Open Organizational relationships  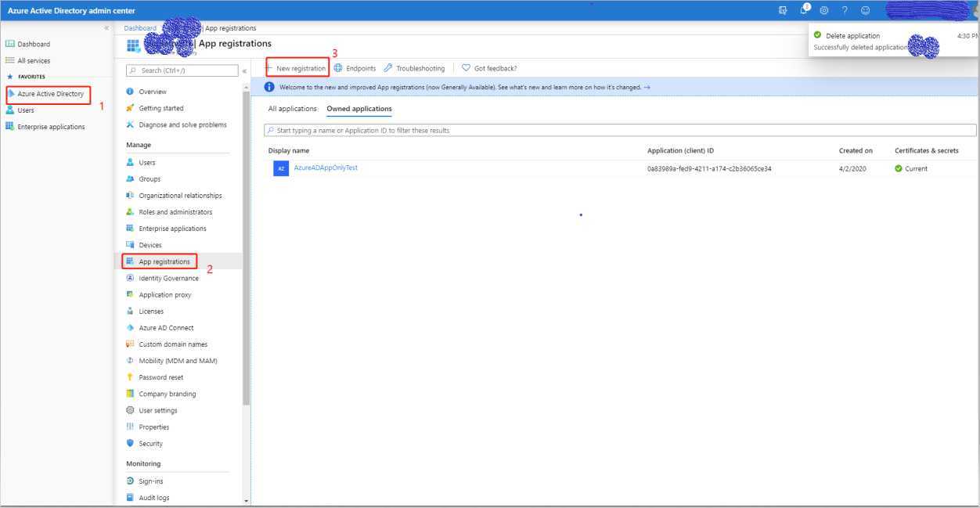coord(180,196)
